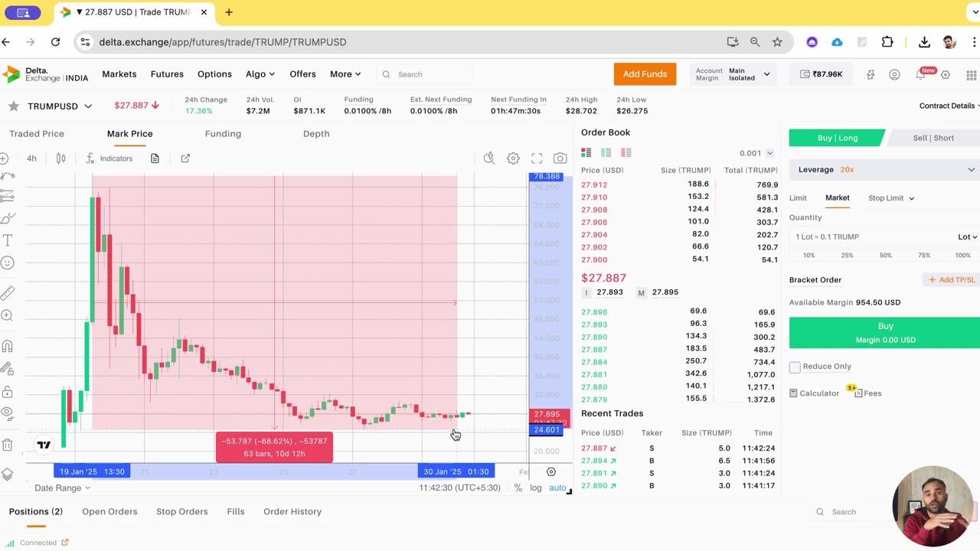This screenshot has width=980, height=551.
Task: Open candlestick chart style selector
Action: coord(60,158)
